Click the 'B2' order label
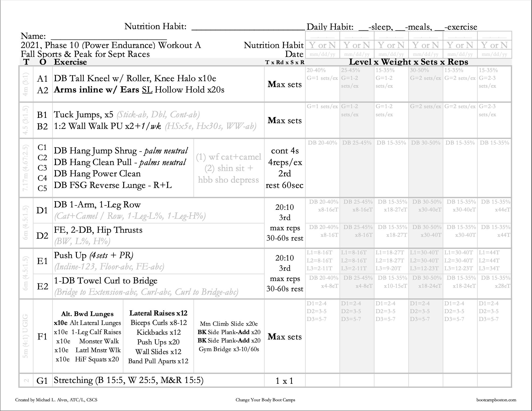Viewport: 532px width, 411px height. (x=42, y=126)
